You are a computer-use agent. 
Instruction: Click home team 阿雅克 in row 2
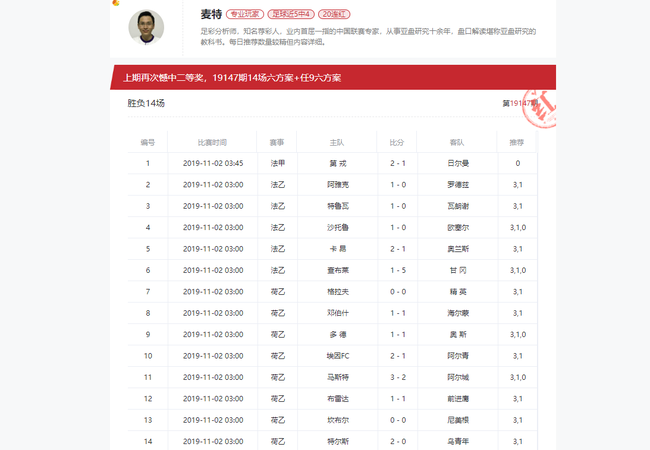pyautogui.click(x=338, y=185)
